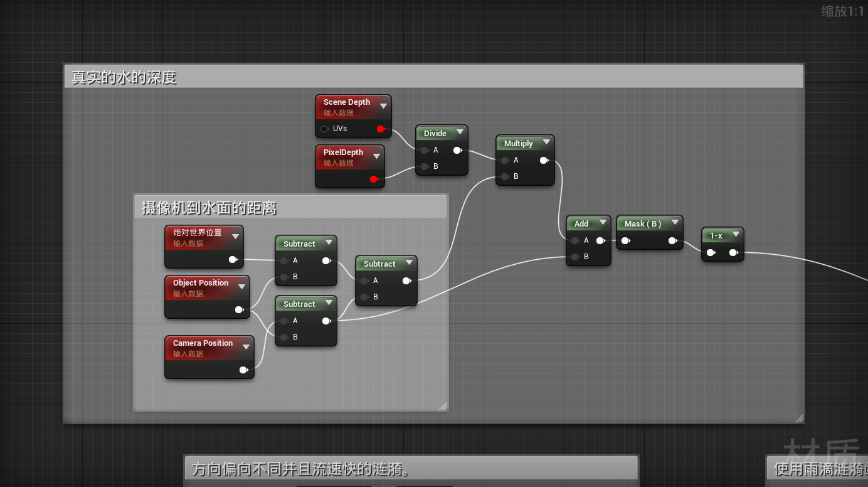
Task: Click the Divide node's dropdown arrow
Action: click(x=460, y=132)
